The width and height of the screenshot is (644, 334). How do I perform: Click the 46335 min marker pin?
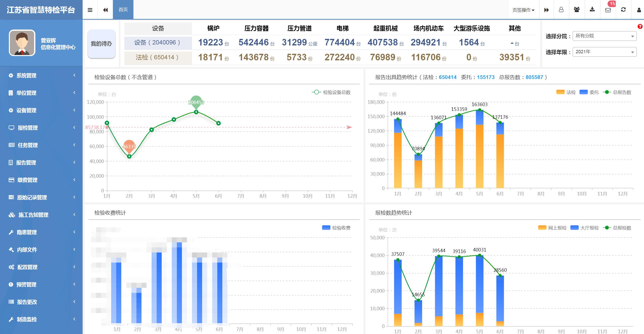(129, 146)
